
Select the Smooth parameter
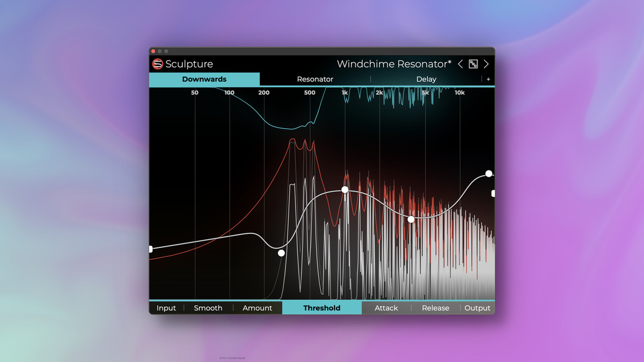point(208,308)
